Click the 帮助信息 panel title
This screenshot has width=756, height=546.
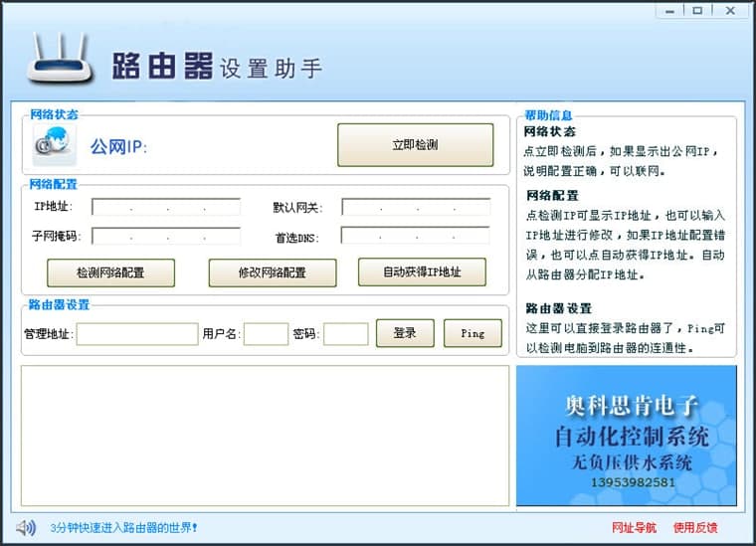[548, 115]
